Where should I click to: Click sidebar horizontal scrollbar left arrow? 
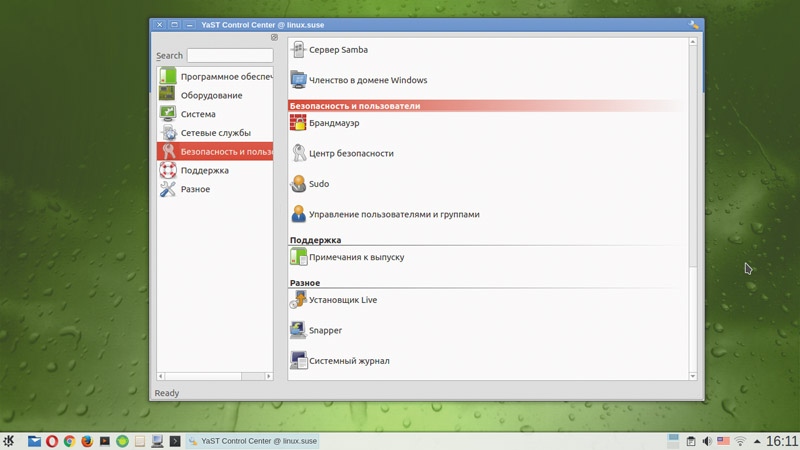point(161,376)
